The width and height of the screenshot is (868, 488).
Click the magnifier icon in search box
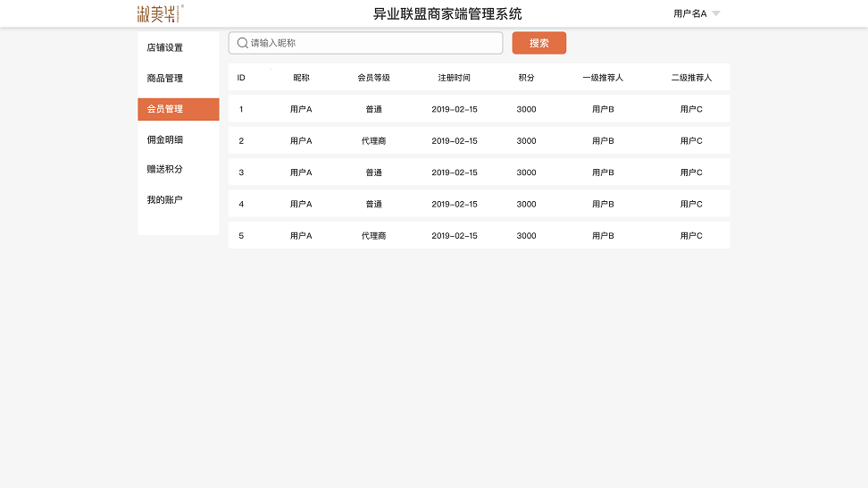[242, 43]
